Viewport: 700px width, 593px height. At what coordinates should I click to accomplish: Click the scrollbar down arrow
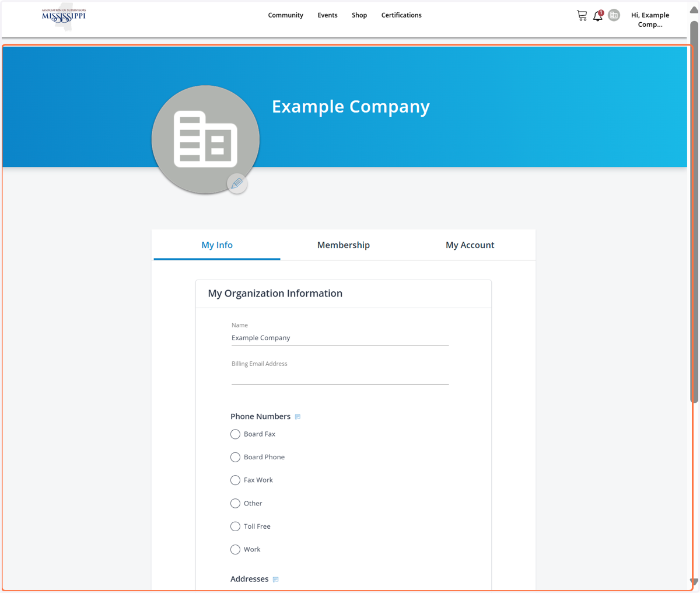coord(694,582)
